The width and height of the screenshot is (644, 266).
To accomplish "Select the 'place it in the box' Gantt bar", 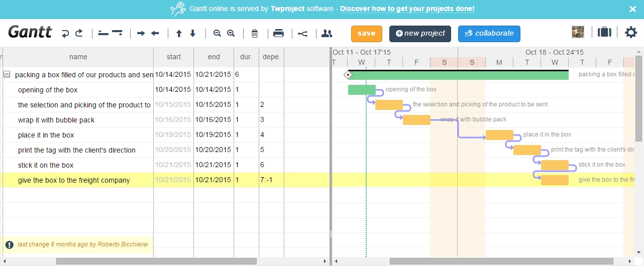I will 499,135.
